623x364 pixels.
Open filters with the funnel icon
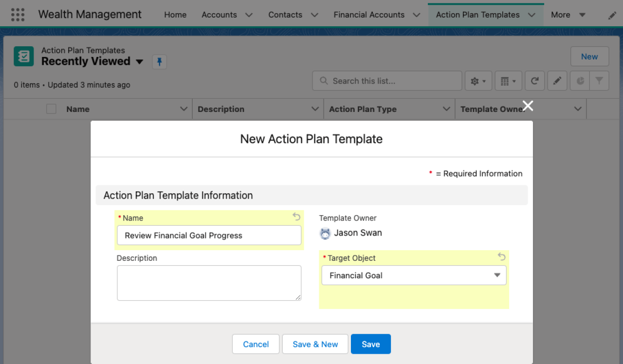click(599, 81)
